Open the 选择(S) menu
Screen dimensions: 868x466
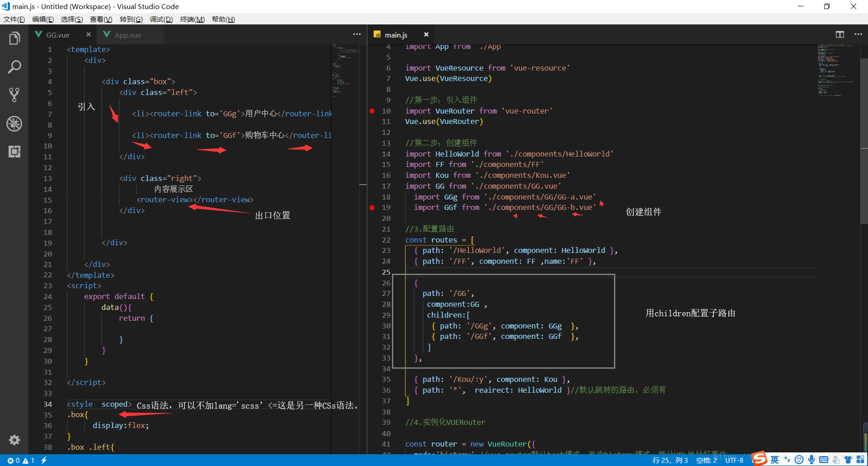pos(72,19)
